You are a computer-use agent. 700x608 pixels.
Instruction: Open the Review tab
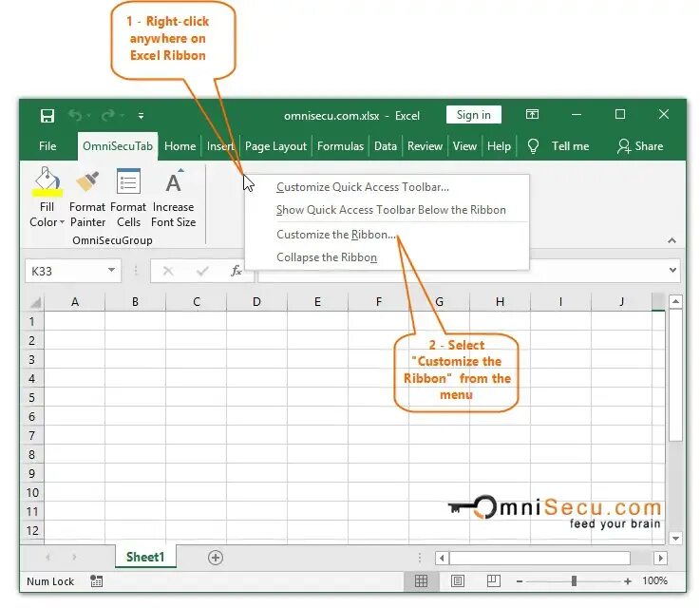click(x=425, y=146)
